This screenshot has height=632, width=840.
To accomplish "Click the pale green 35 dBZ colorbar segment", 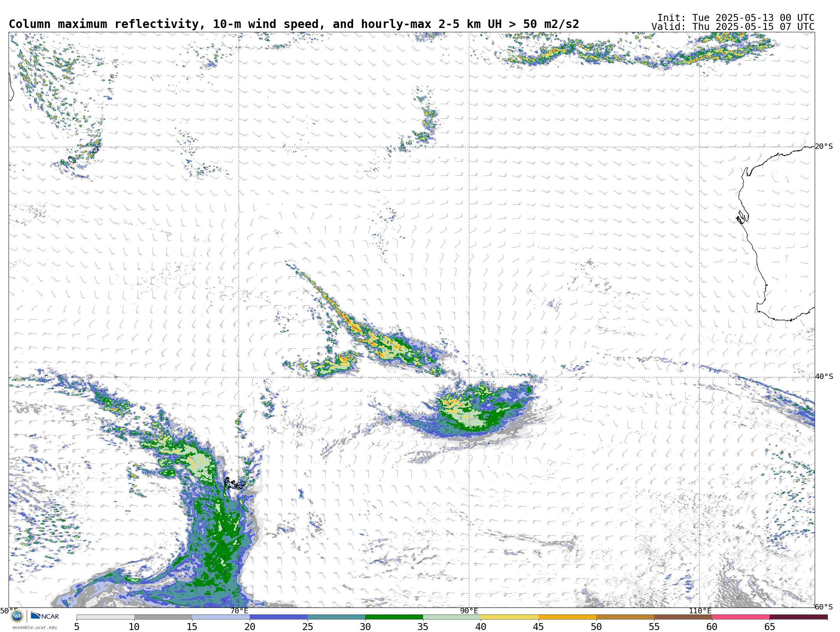I will (452, 617).
